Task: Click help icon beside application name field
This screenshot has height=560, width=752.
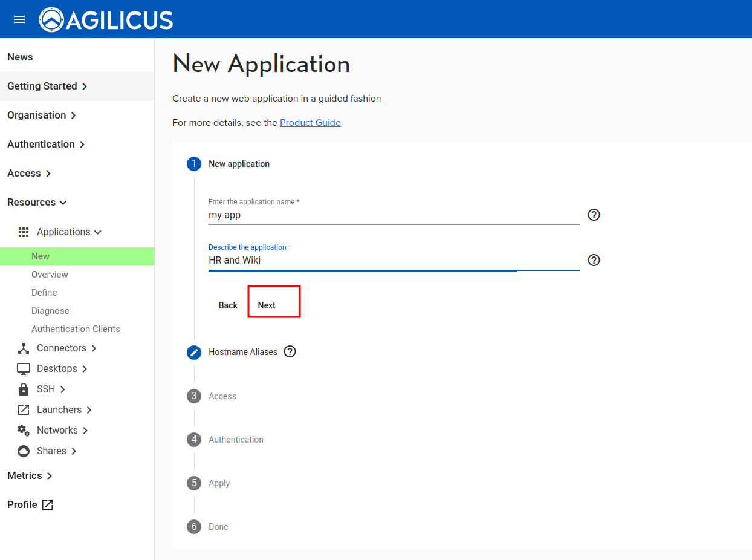Action: pos(594,215)
